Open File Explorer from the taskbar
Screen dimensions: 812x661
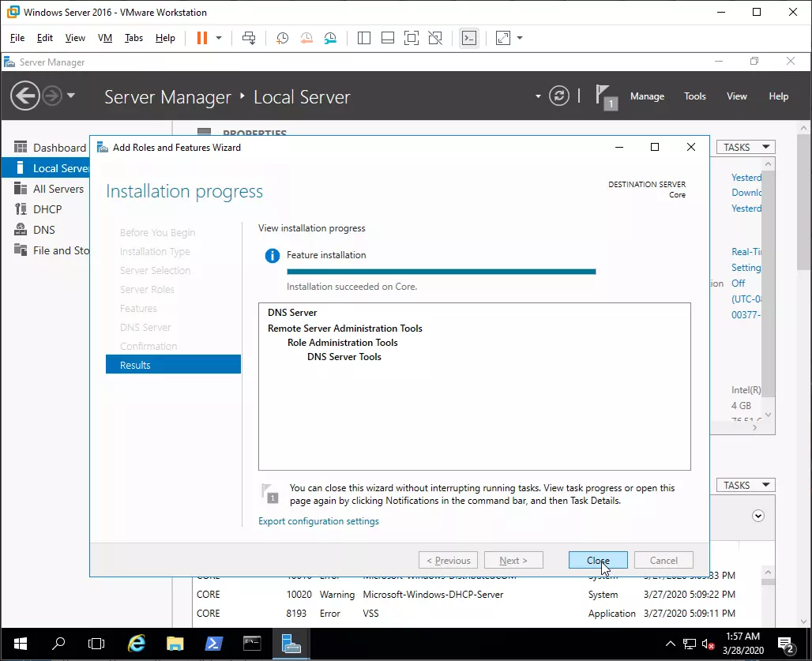click(175, 644)
